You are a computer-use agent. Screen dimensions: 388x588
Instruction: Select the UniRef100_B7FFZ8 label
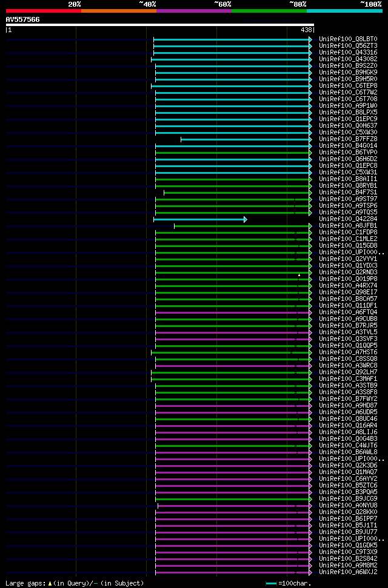click(x=348, y=139)
